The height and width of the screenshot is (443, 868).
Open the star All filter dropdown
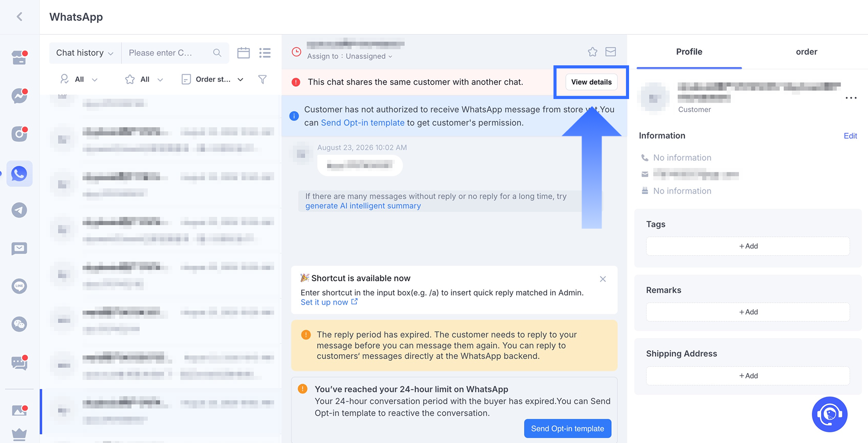144,79
